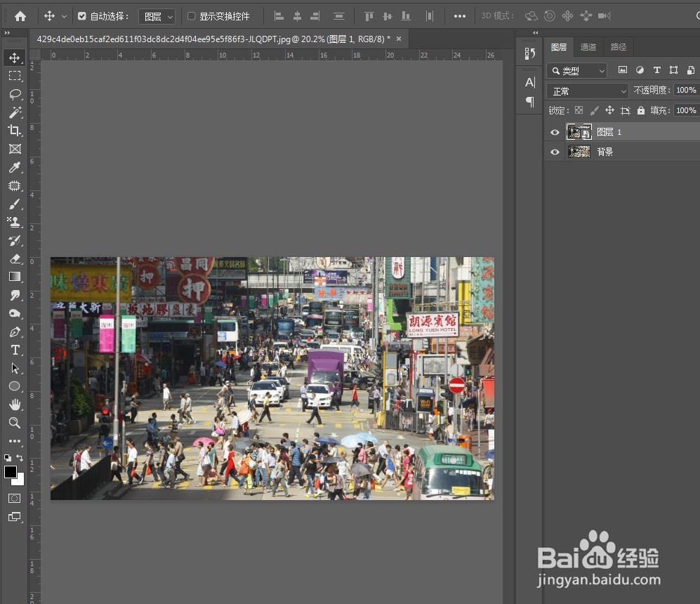Viewport: 700px width, 604px height.
Task: Align left edges in options bar
Action: tap(279, 16)
